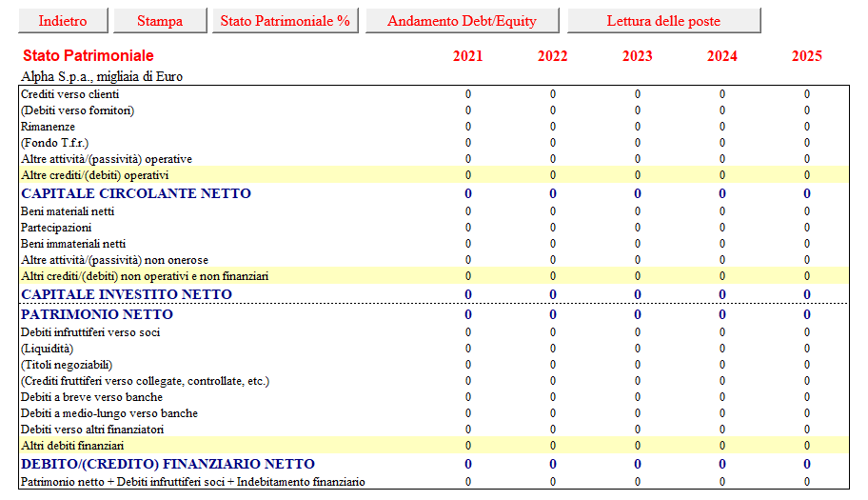Select (Titoli negoziabili) row label
Viewport: 868px width, 500px height.
(67, 365)
